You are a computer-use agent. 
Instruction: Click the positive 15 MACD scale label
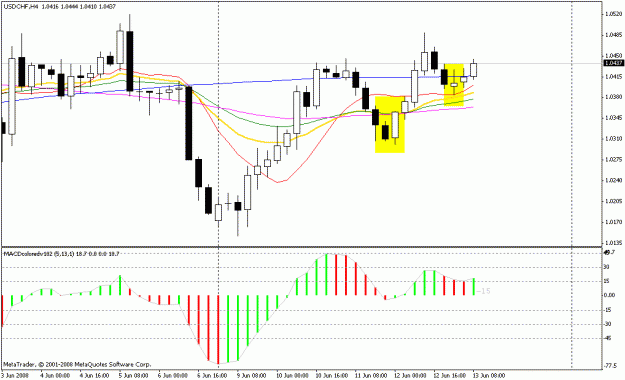coord(606,282)
